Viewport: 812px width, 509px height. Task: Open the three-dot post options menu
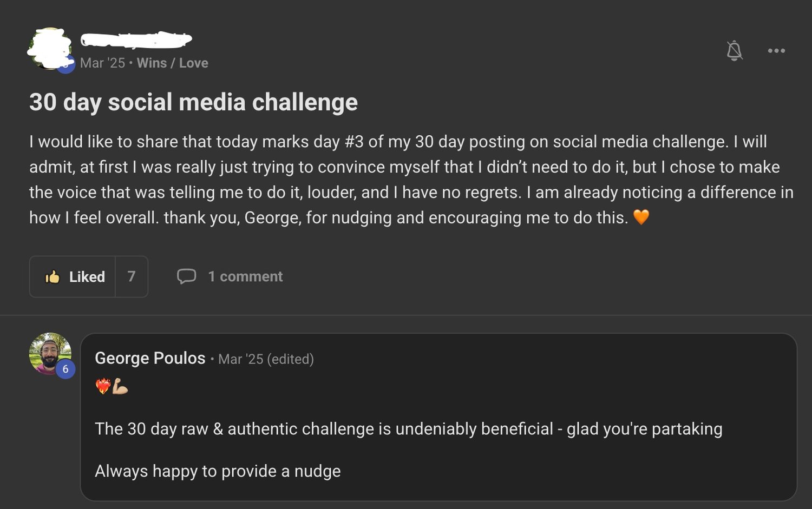point(776,51)
